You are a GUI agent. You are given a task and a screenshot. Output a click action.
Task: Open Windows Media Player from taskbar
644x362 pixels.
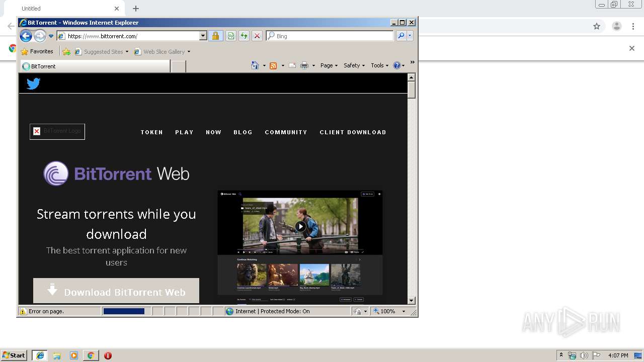tap(74, 355)
